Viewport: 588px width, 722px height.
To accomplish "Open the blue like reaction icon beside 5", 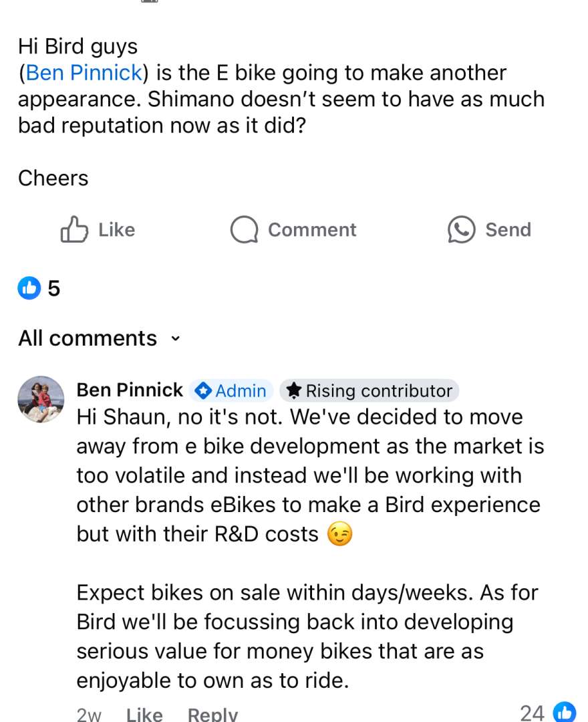I will pyautogui.click(x=29, y=288).
